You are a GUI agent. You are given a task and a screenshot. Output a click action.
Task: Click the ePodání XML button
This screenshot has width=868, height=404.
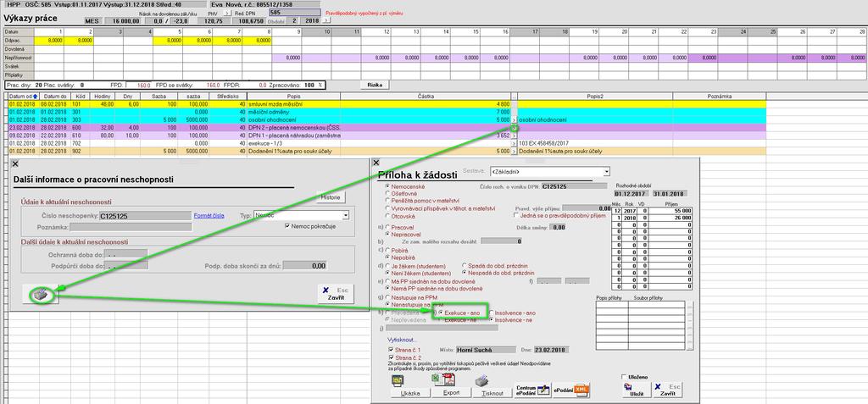572,390
